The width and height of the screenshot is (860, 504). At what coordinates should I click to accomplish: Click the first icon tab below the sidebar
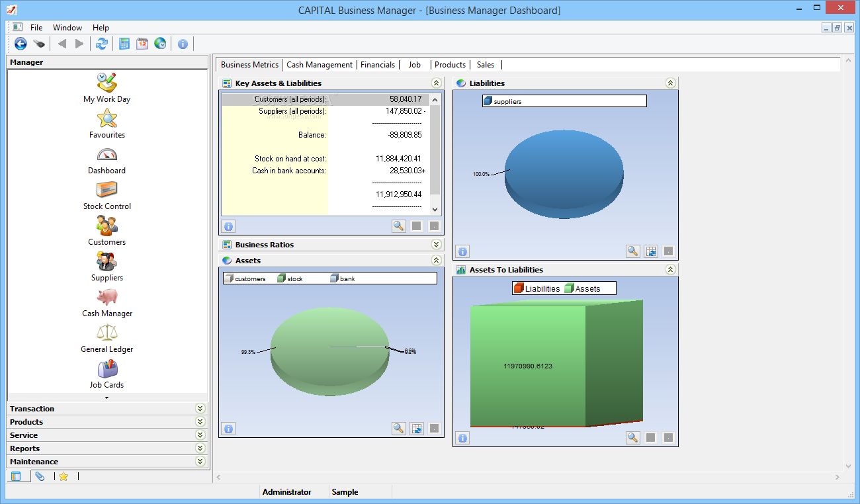click(17, 476)
